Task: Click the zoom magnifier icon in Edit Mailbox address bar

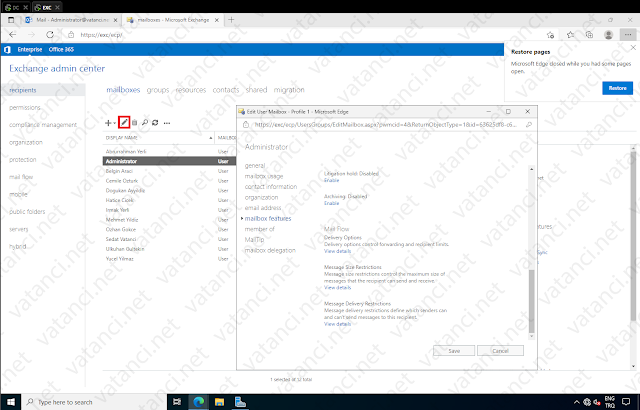Action: click(x=529, y=125)
